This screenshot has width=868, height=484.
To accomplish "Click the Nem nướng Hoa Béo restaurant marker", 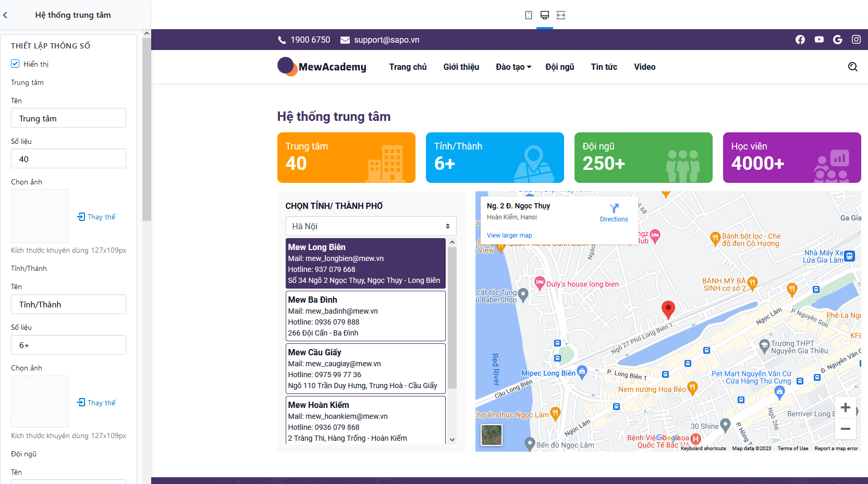I will coord(692,388).
